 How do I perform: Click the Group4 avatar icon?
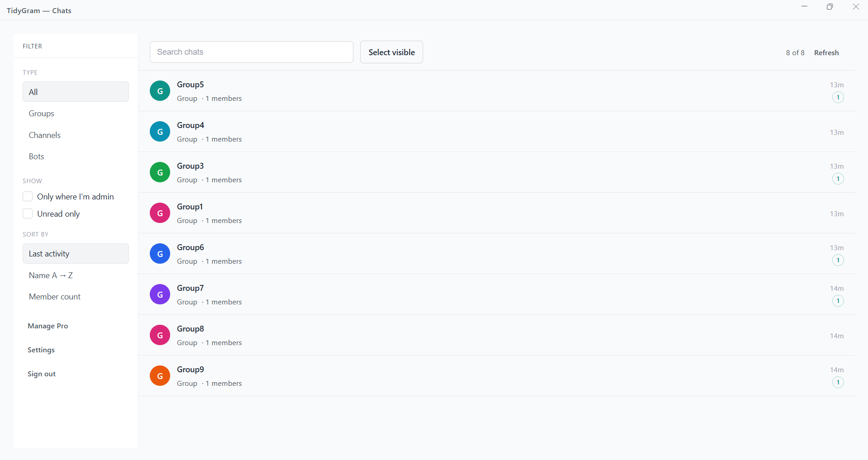[x=160, y=132]
